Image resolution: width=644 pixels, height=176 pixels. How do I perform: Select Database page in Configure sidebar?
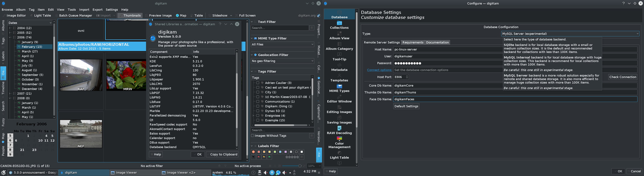point(339,15)
